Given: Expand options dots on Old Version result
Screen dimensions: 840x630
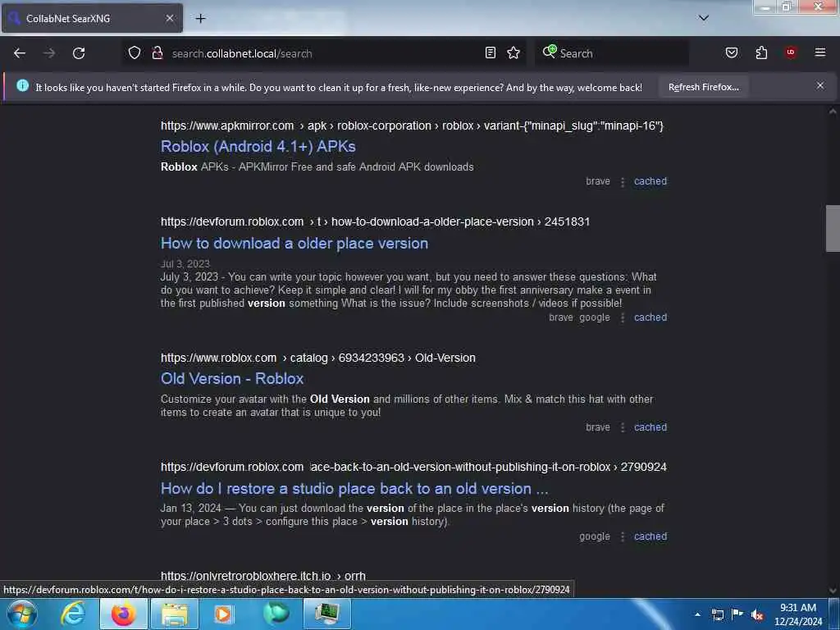Looking at the screenshot, I should tap(623, 427).
